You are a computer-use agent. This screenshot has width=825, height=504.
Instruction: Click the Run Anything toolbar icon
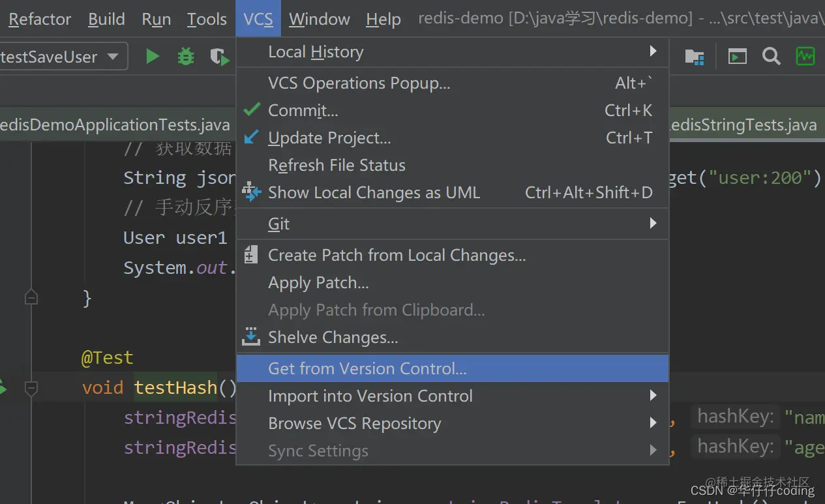tap(738, 57)
